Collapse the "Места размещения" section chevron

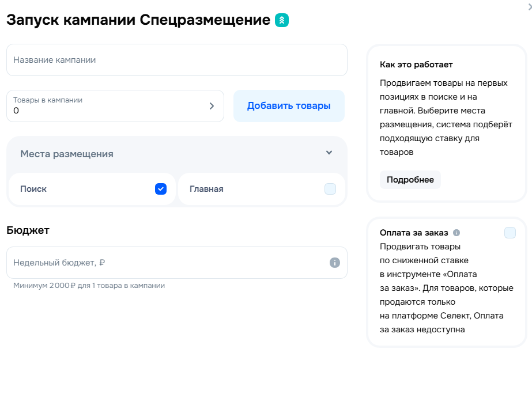(x=329, y=153)
